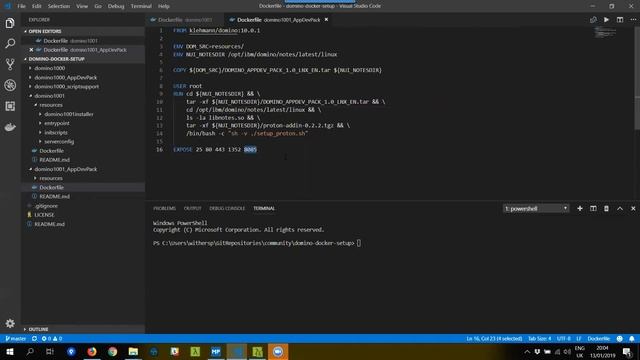Viewport: 640px width, 360px height.
Task: Open File Explorer from the taskbar
Action: (133, 351)
